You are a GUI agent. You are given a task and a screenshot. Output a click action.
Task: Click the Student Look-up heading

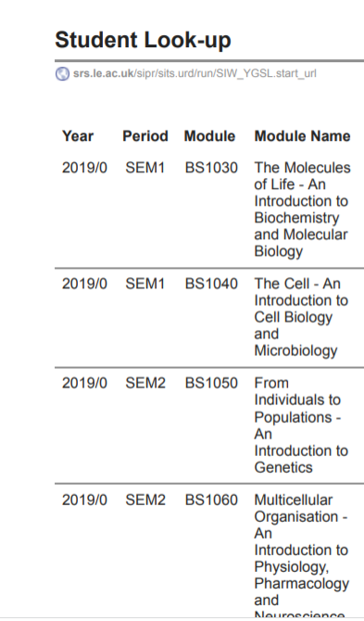(x=143, y=40)
